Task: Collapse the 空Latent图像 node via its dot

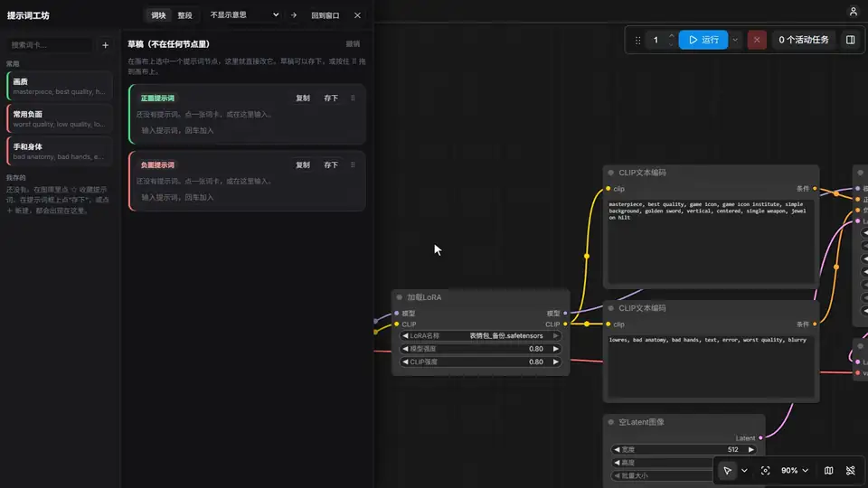Action: pos(611,422)
